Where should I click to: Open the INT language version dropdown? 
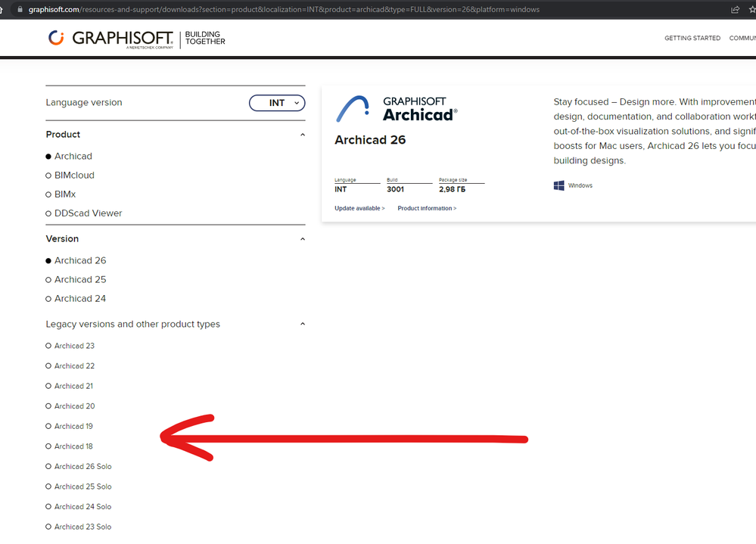(277, 102)
